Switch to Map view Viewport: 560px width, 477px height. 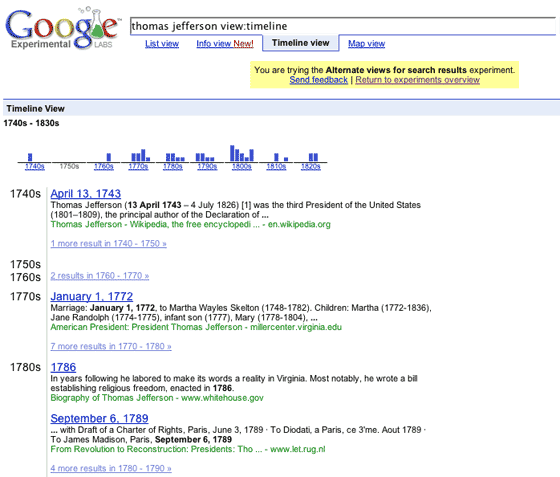point(366,44)
